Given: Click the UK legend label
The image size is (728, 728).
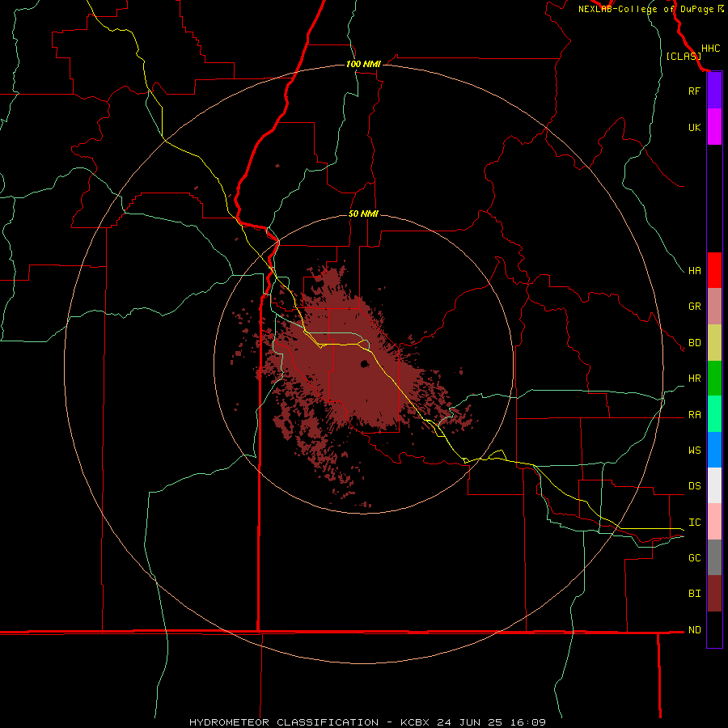Looking at the screenshot, I should click(x=694, y=127).
